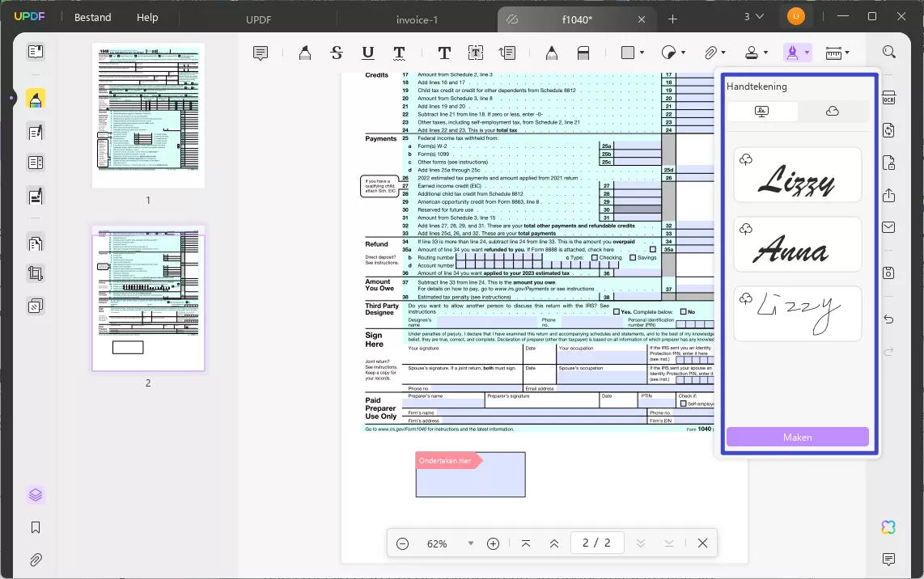The image size is (924, 579).
Task: Open the Help menu
Action: tap(147, 17)
